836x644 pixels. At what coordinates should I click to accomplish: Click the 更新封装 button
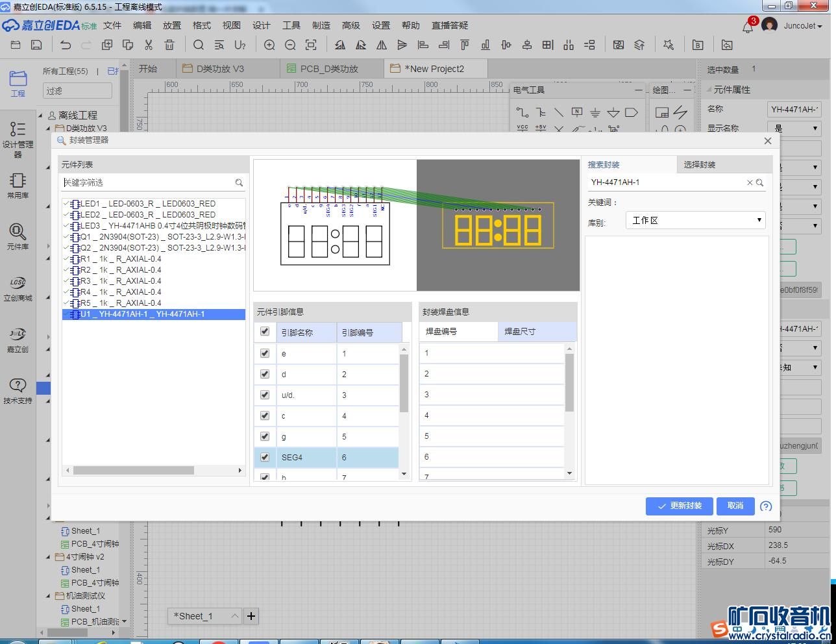coord(679,506)
